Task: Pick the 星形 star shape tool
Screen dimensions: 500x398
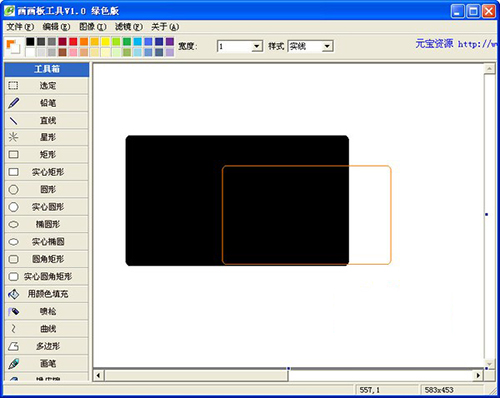Action: pos(47,137)
